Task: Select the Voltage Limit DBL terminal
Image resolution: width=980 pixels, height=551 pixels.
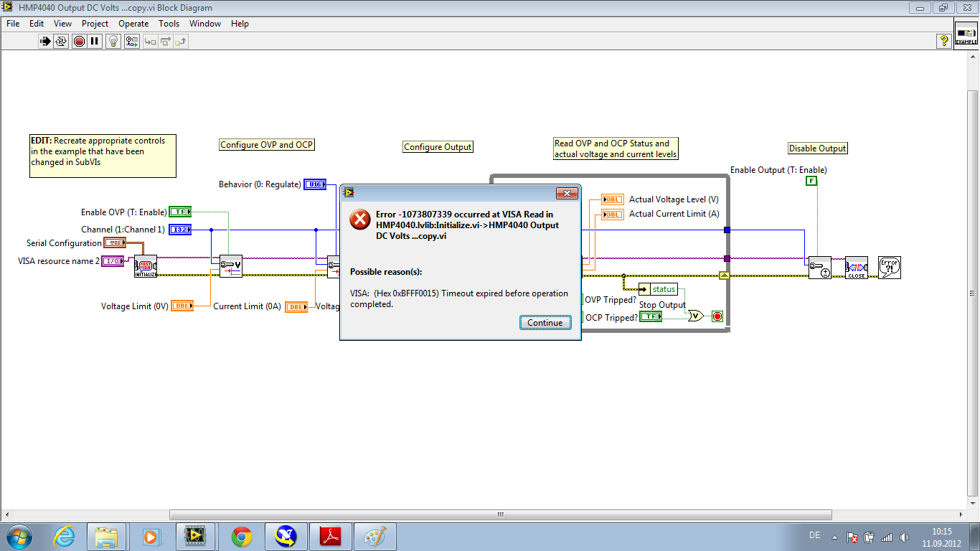Action: 182,306
